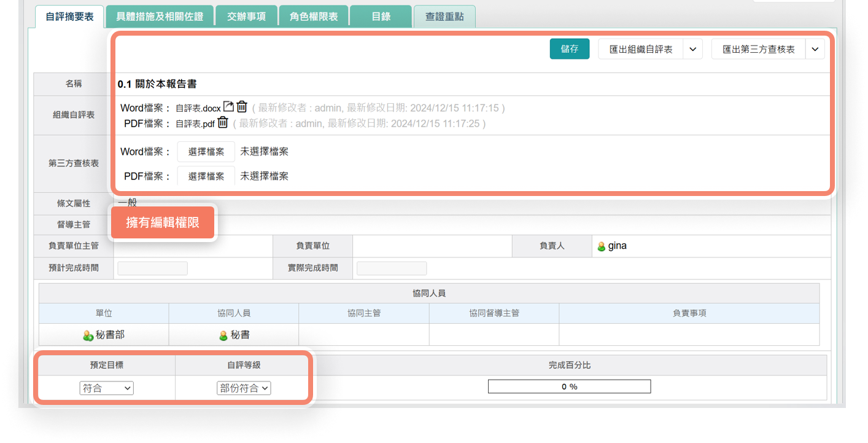The image size is (868, 443).
Task: Click trash icon next to 自評表.pdf
Action: [223, 123]
